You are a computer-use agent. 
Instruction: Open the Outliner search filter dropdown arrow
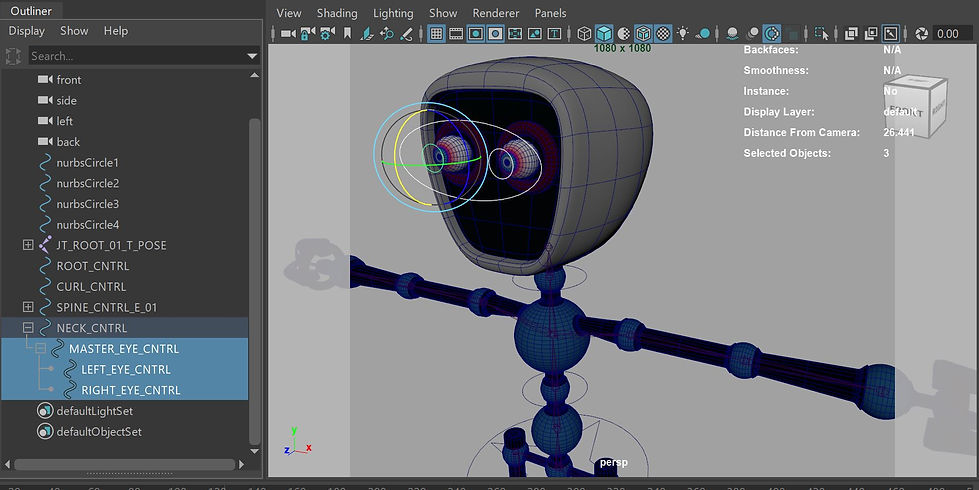[252, 56]
